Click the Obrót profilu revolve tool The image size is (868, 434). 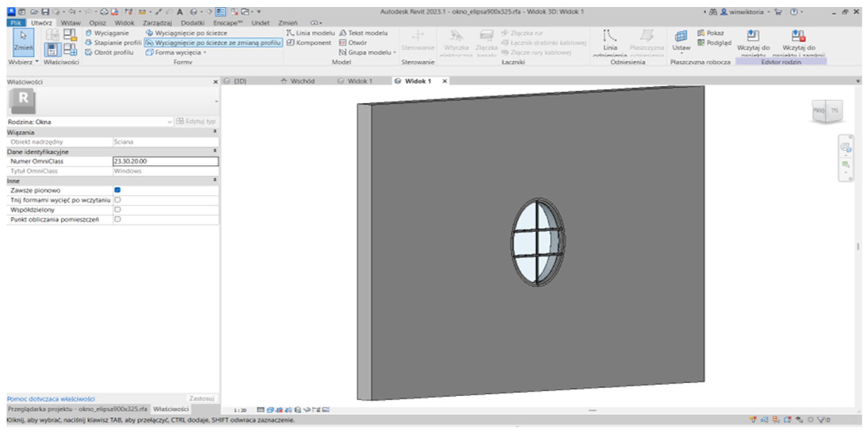click(113, 53)
